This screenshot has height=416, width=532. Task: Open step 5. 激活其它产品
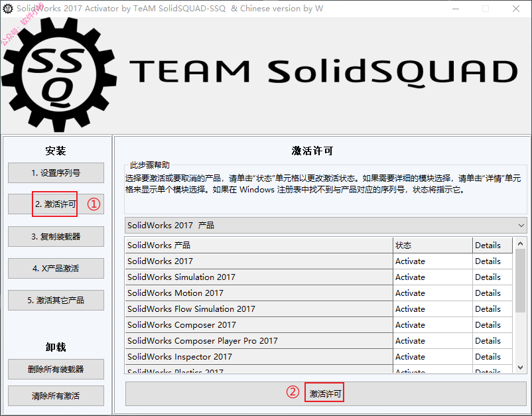[56, 301]
